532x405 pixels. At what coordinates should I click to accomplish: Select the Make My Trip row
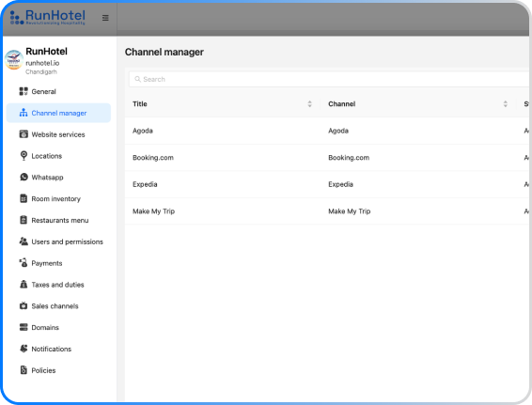pos(327,211)
